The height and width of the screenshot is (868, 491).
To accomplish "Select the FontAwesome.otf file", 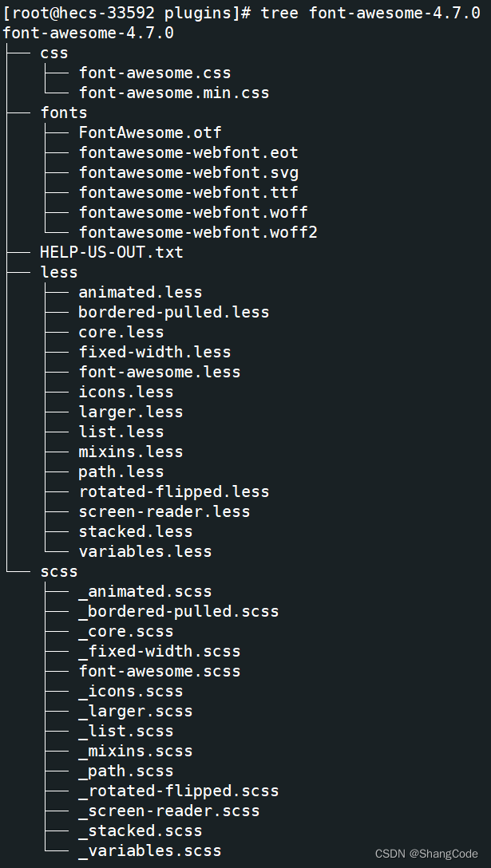I will [x=149, y=132].
